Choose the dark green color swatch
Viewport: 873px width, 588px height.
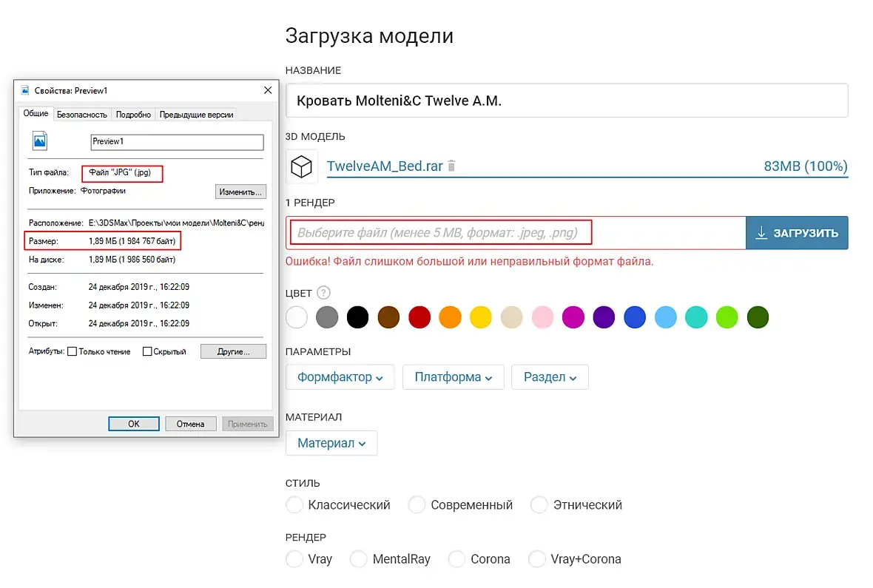coord(758,317)
